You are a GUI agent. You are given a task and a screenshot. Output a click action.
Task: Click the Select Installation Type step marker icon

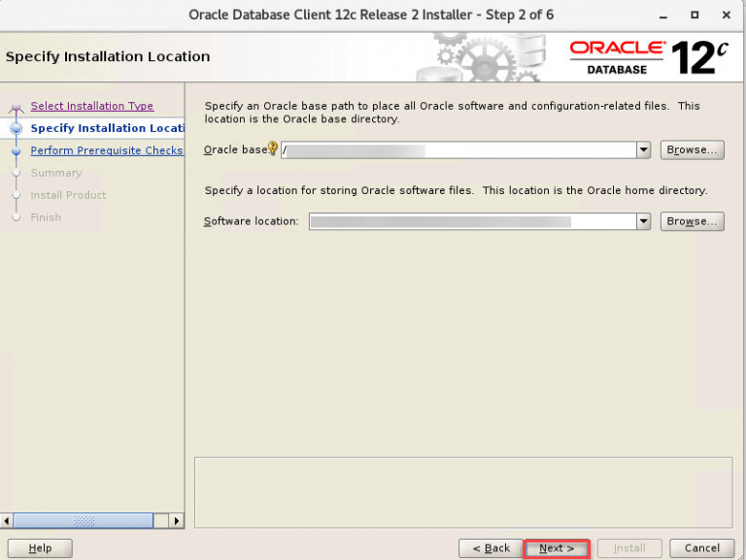(x=17, y=109)
